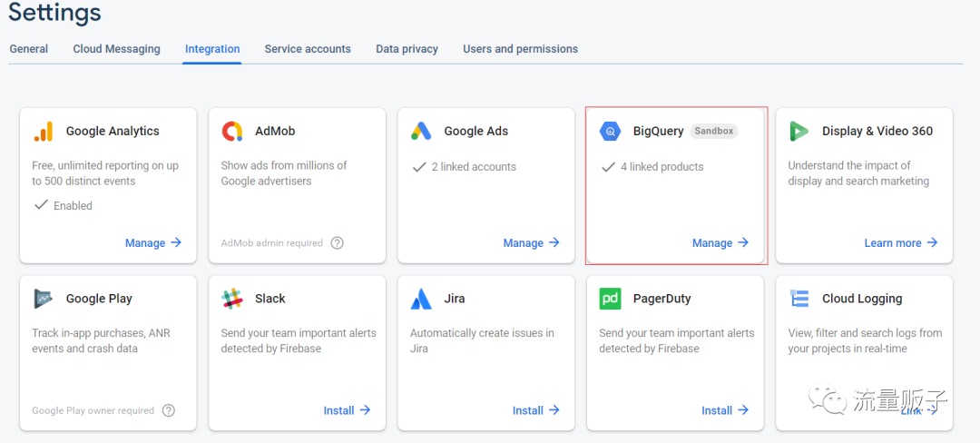Click the Google Ads logo icon
This screenshot has height=443, width=980.
(x=421, y=132)
